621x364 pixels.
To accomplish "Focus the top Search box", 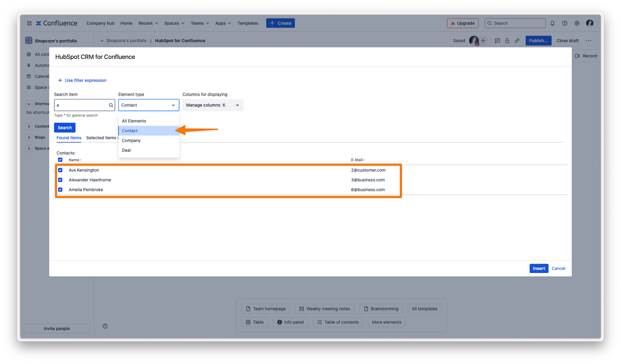I will (515, 23).
